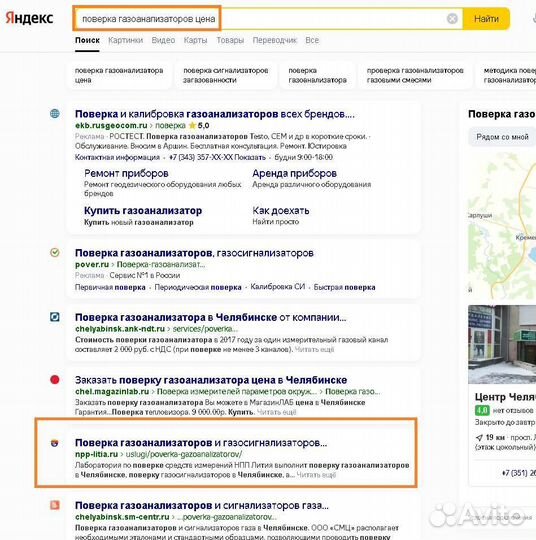Screen dimensions: 536x540
Task: Click green checkmark favicon of pover.ru
Action: pyautogui.click(x=55, y=252)
